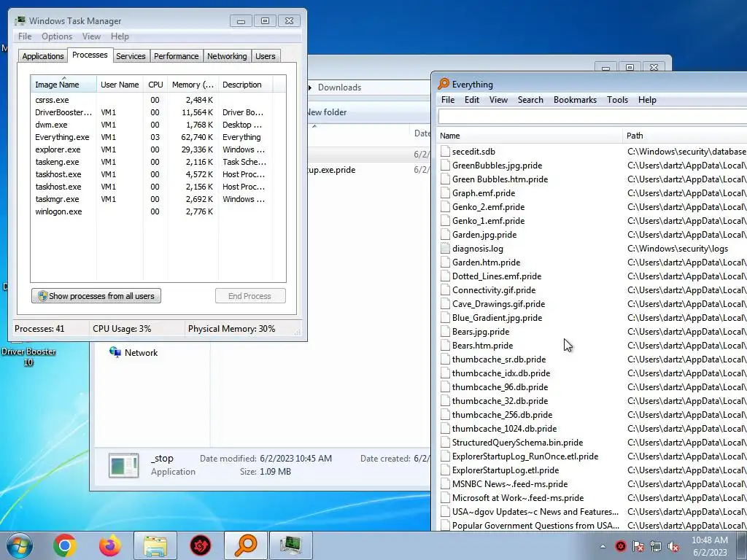Open Everything's Search menu
The width and height of the screenshot is (747, 560).
(530, 99)
